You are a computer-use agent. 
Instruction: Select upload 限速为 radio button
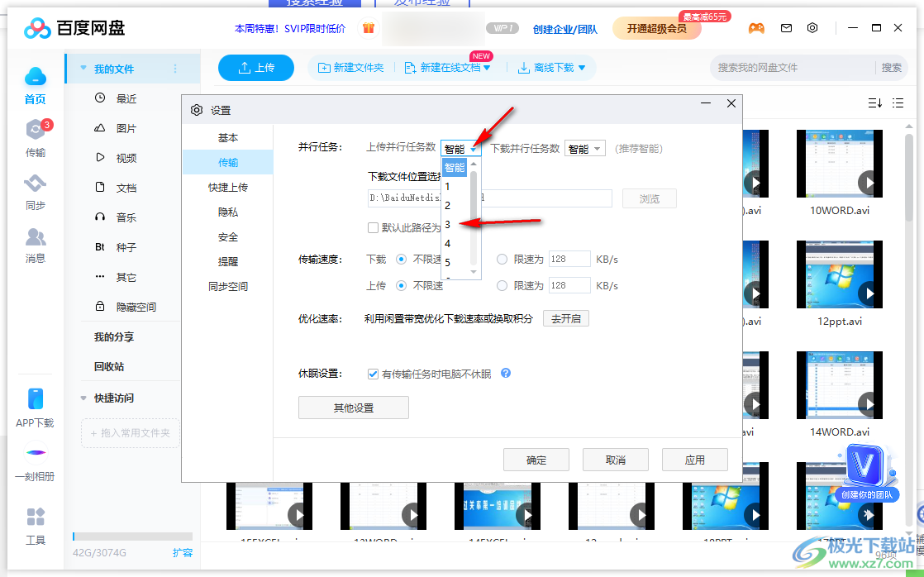pyautogui.click(x=502, y=286)
